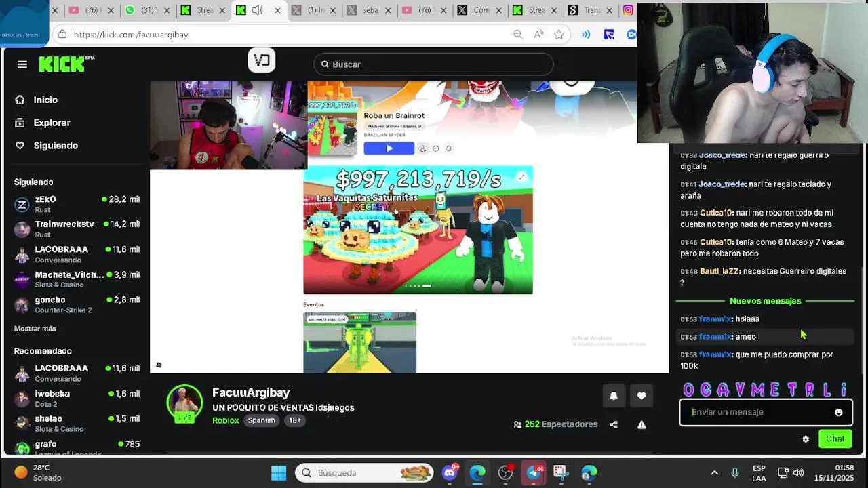
Task: Close the current Kick tab
Action: pyautogui.click(x=277, y=10)
